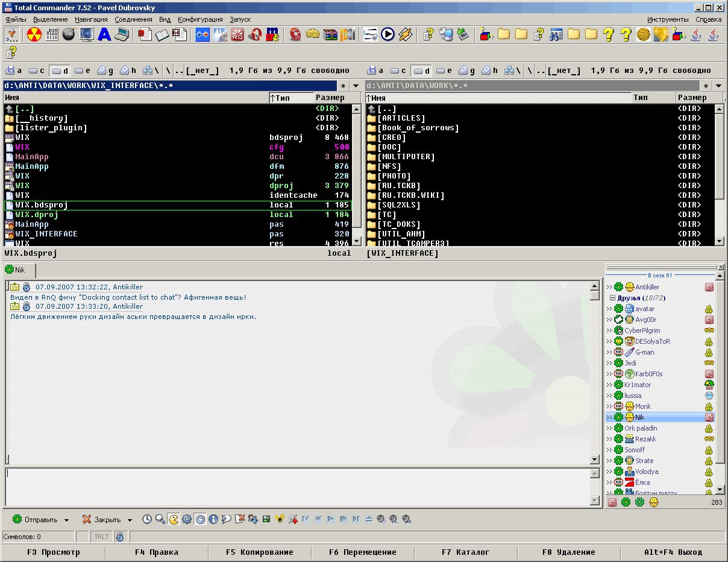Viewport: 728px width, 562px height.
Task: Select drive a in right drive bar
Action: [376, 71]
